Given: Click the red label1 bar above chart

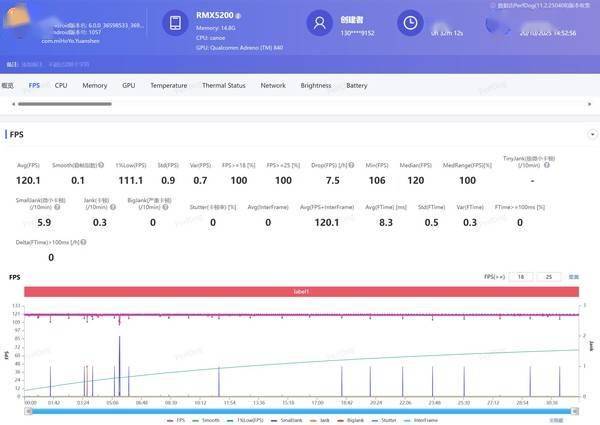Looking at the screenshot, I should coord(300,291).
